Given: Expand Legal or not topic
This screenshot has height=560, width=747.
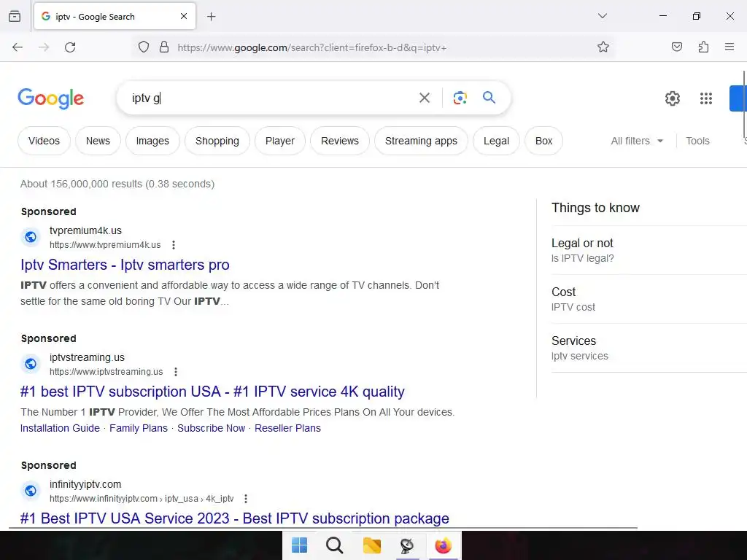Looking at the screenshot, I should coord(649,250).
